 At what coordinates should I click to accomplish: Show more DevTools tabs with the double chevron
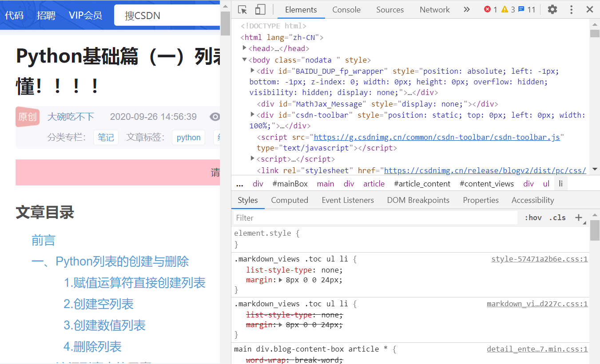coord(466,9)
